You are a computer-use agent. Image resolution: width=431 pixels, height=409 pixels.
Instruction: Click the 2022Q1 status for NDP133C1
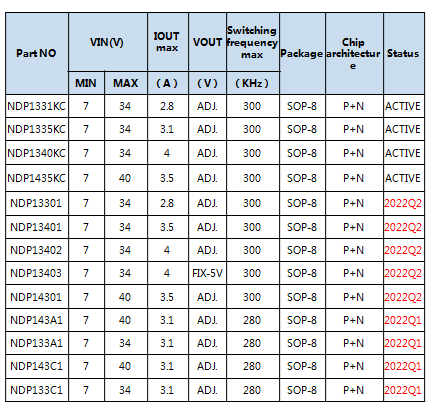(x=403, y=390)
